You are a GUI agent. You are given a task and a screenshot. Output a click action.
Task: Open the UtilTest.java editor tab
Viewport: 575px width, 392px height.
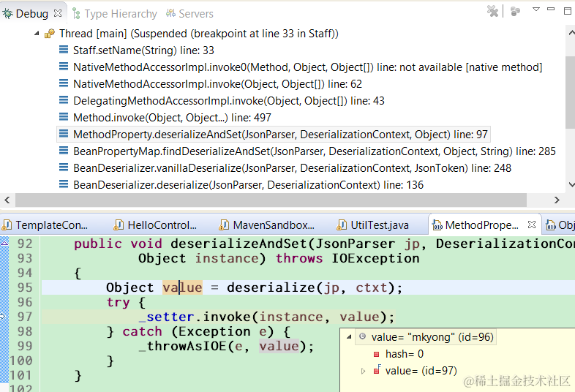[x=373, y=225]
